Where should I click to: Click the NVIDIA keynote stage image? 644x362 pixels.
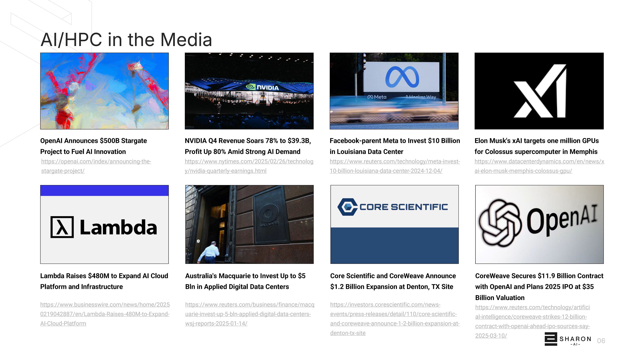(249, 91)
